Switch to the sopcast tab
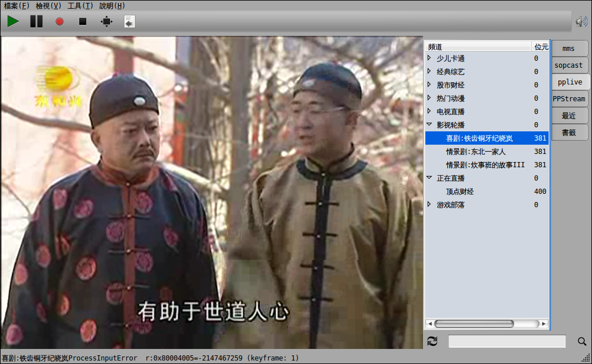The image size is (592, 364). pos(569,65)
